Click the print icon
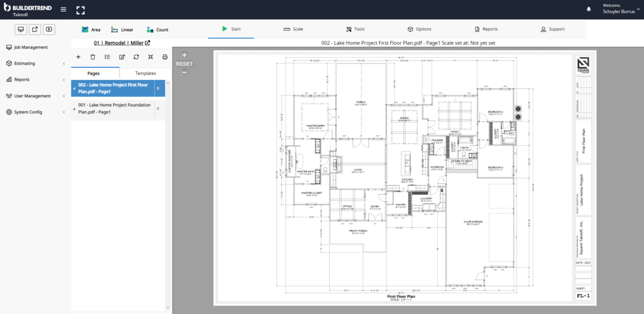Screen dimensions: 644x314 [165, 56]
